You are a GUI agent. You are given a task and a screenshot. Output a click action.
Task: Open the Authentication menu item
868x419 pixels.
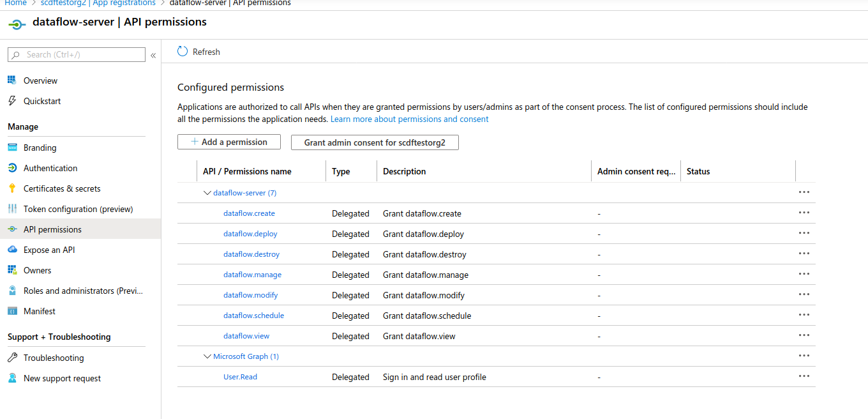coord(50,168)
